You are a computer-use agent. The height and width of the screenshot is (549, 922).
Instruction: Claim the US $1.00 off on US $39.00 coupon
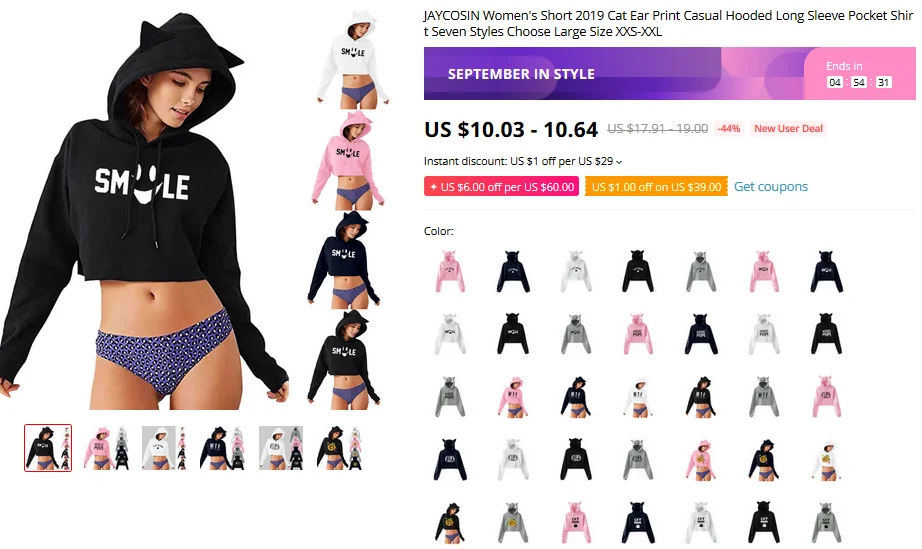tap(656, 186)
